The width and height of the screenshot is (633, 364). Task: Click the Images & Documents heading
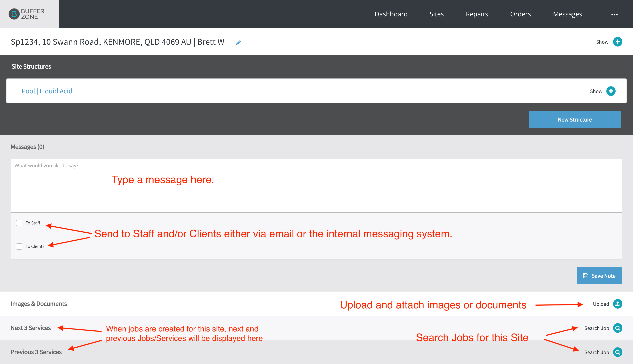coord(39,304)
